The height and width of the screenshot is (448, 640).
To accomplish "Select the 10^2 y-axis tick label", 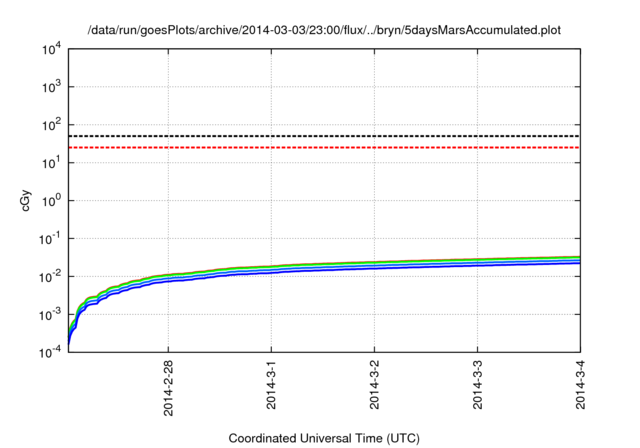I will point(52,124).
